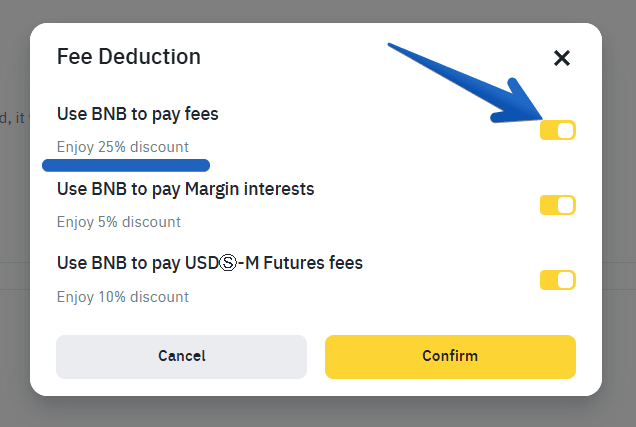Close the Fee Deduction dialog
Screen dimensions: 636x427
(562, 58)
